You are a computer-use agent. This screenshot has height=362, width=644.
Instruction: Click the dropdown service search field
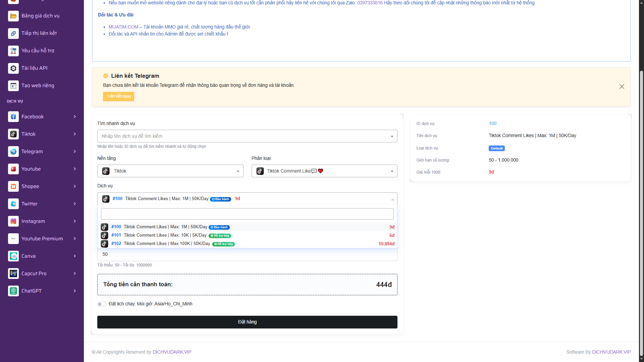pos(247,214)
